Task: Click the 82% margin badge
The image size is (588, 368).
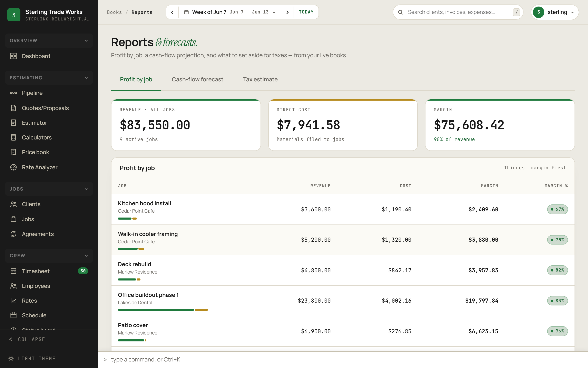Action: (557, 270)
